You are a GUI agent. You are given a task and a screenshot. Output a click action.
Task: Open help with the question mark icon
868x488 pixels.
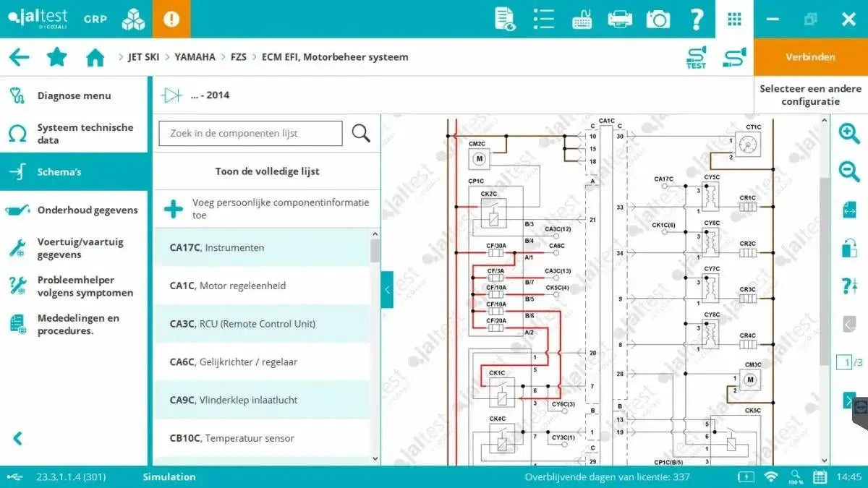696,19
